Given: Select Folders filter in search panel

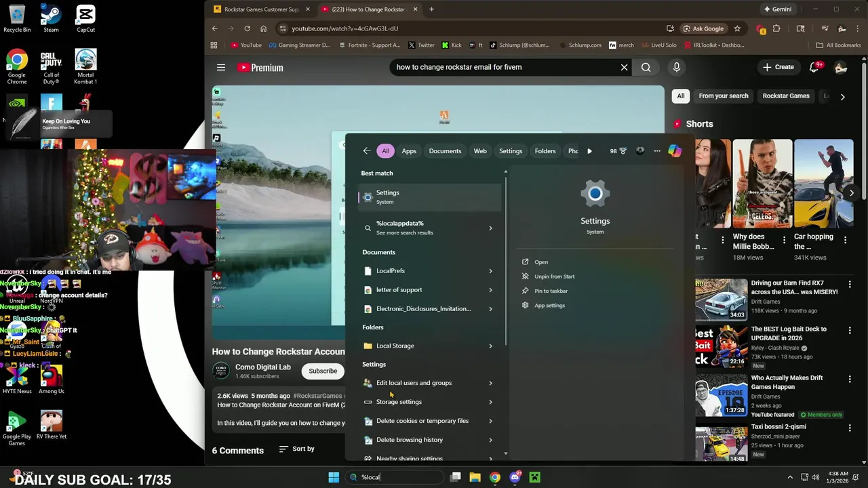Looking at the screenshot, I should (x=545, y=151).
